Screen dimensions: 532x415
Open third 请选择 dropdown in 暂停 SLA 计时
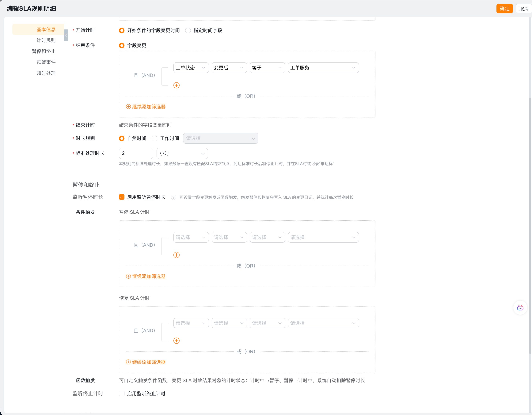click(x=267, y=237)
